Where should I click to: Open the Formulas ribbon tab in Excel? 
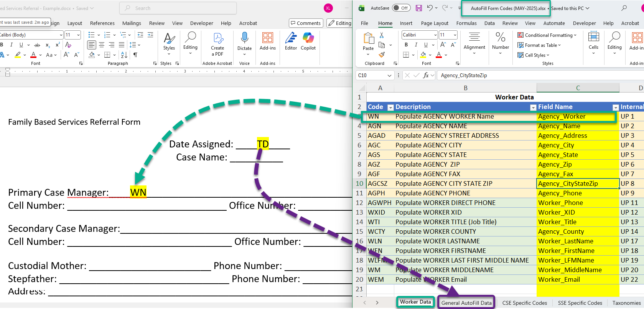click(x=466, y=23)
